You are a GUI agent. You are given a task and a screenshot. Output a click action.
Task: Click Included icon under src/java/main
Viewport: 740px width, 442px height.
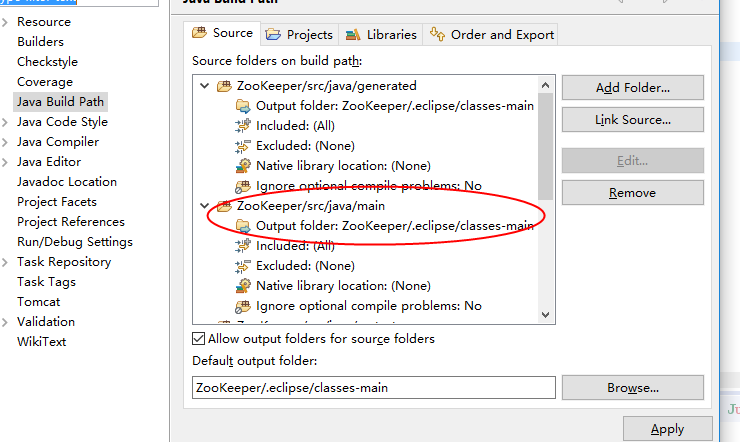pos(243,246)
